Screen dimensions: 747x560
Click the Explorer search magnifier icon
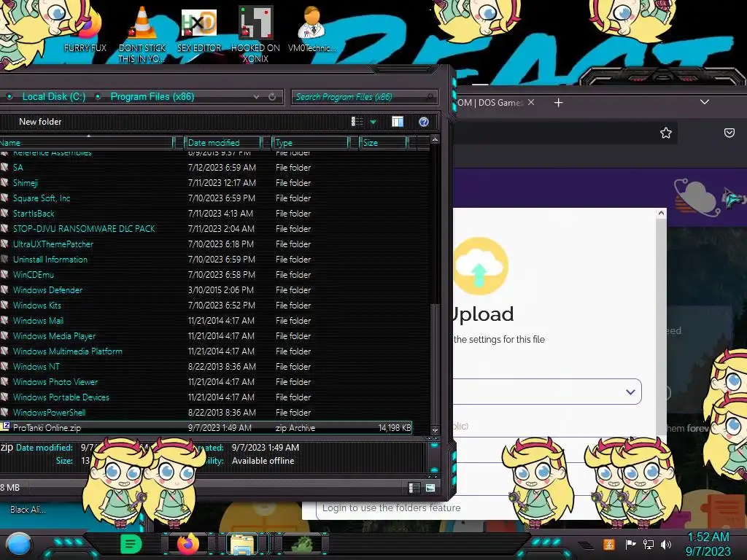(x=430, y=97)
